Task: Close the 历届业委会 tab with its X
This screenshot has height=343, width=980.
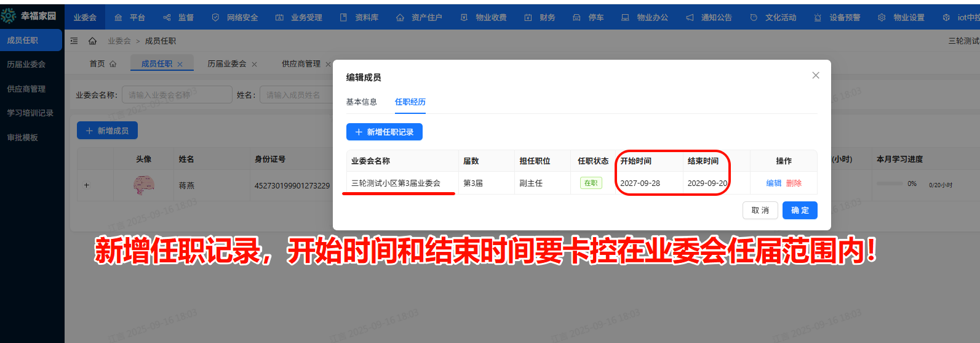Action: (254, 64)
